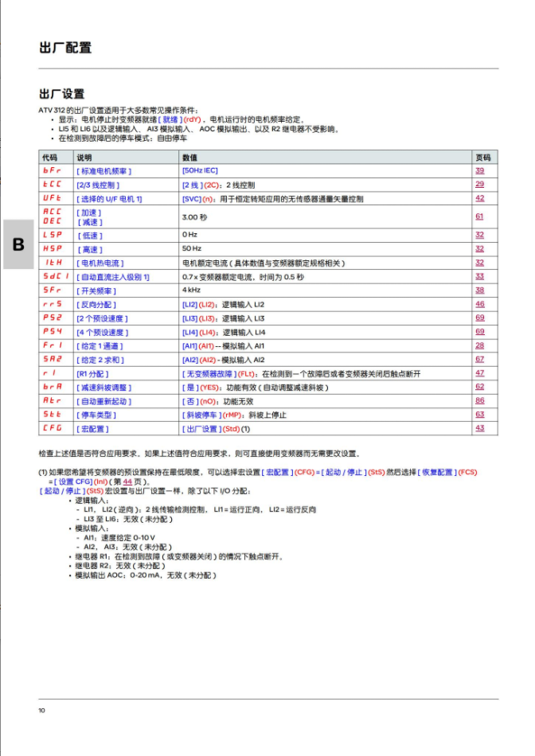Viewport: 535px width, 756px height.
Task: Open page 32 link for 电机热电流 row
Action: pyautogui.click(x=479, y=263)
